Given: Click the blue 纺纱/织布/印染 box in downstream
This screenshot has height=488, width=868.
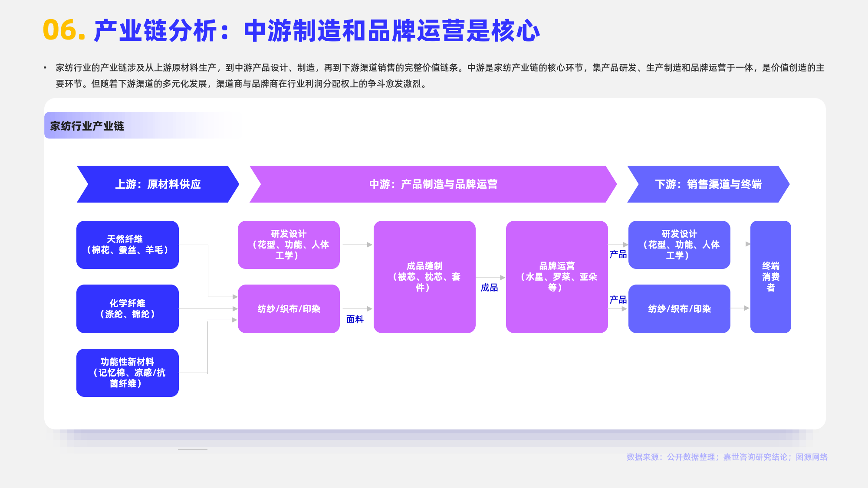Looking at the screenshot, I should click(x=679, y=308).
